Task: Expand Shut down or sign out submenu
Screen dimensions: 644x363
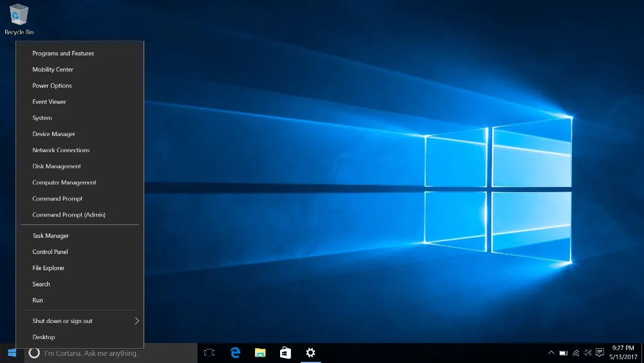Action: pyautogui.click(x=80, y=321)
